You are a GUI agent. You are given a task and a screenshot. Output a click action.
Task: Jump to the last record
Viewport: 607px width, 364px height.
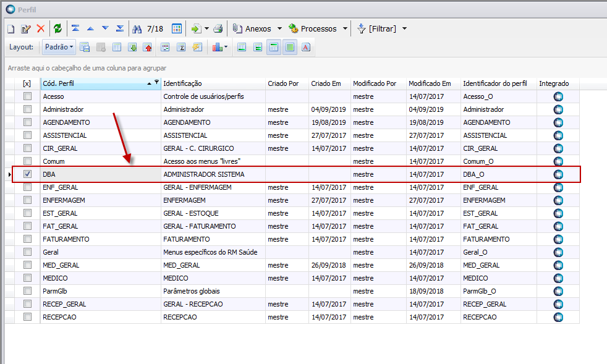(120, 28)
